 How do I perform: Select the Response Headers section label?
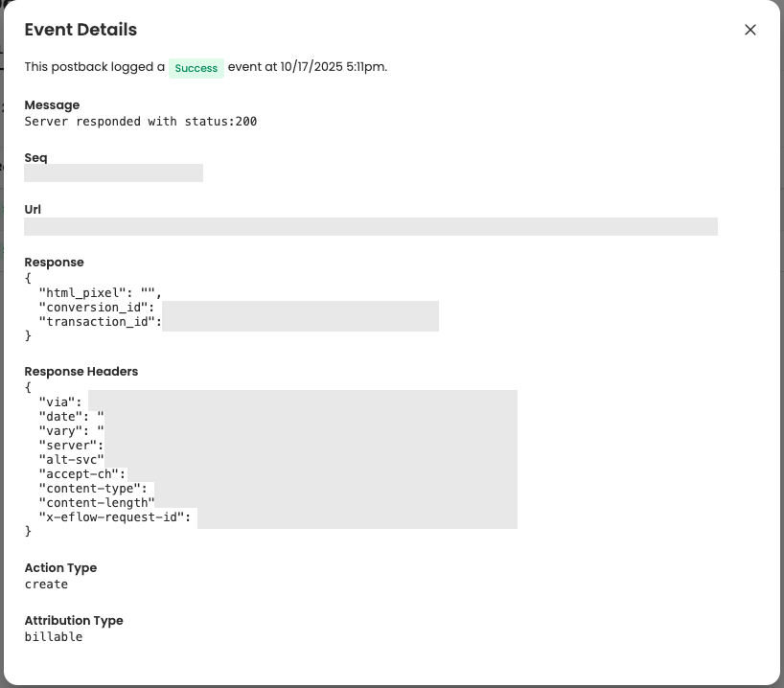click(81, 371)
